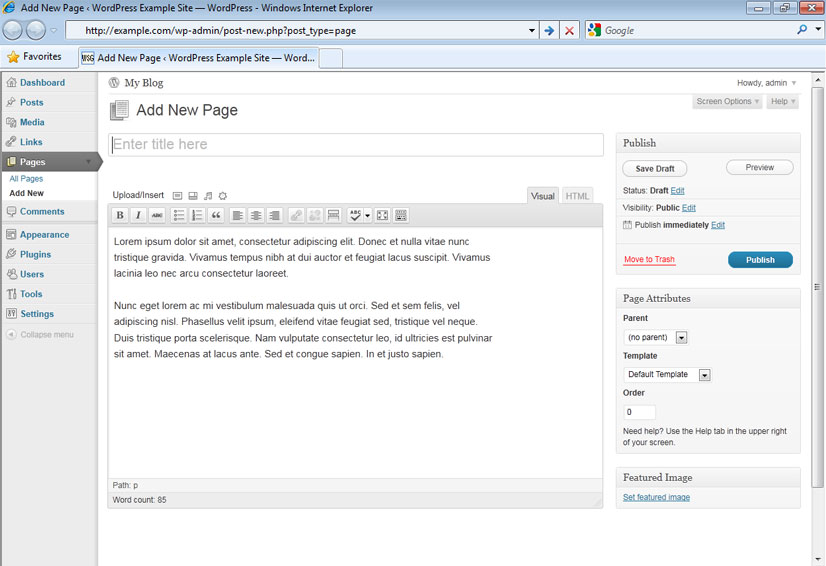Click the Move to Trash link
The width and height of the screenshot is (826, 566).
(649, 260)
